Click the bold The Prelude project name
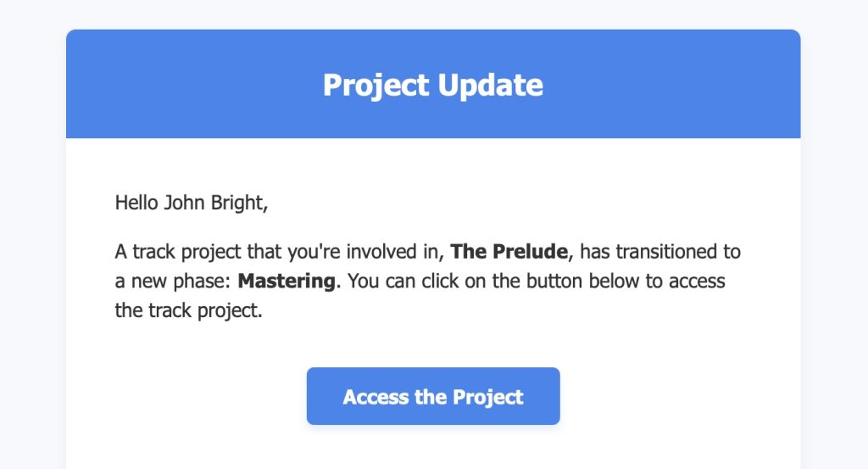Image resolution: width=868 pixels, height=469 pixels. (509, 251)
